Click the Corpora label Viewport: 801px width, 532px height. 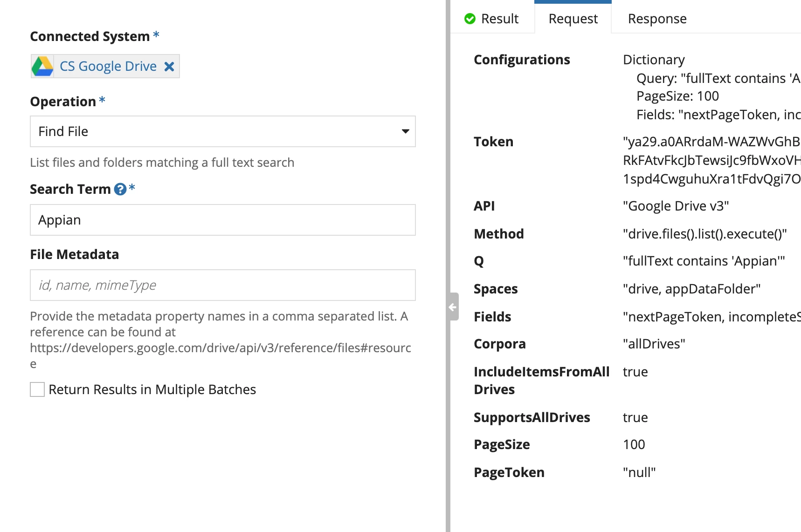pyautogui.click(x=499, y=344)
